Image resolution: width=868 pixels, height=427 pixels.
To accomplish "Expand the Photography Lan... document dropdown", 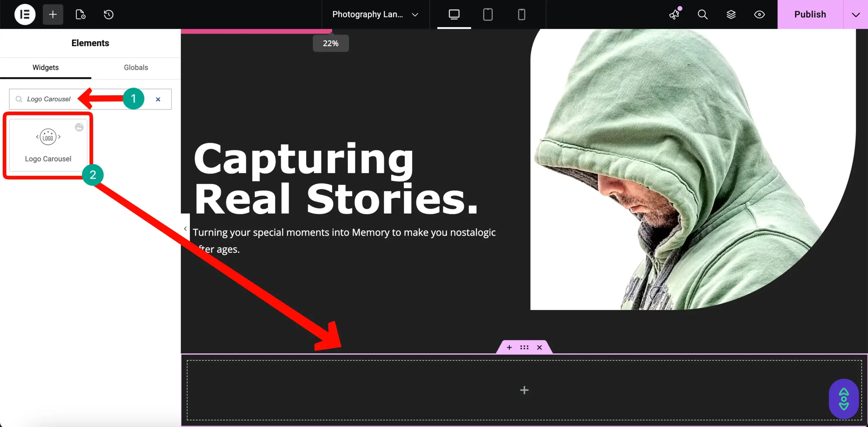I will click(415, 15).
